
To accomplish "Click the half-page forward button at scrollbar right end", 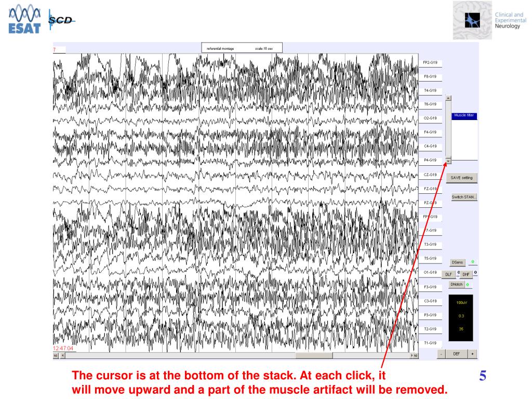I will tap(416, 355).
